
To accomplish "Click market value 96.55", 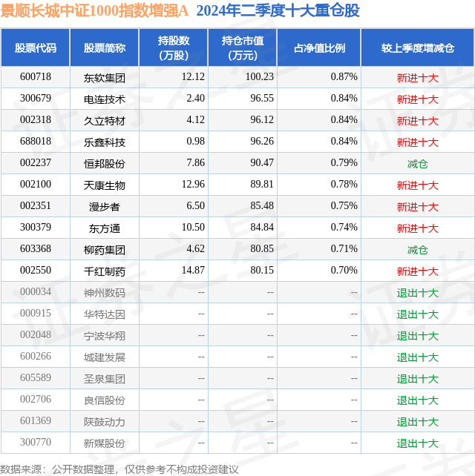I will (x=262, y=98).
